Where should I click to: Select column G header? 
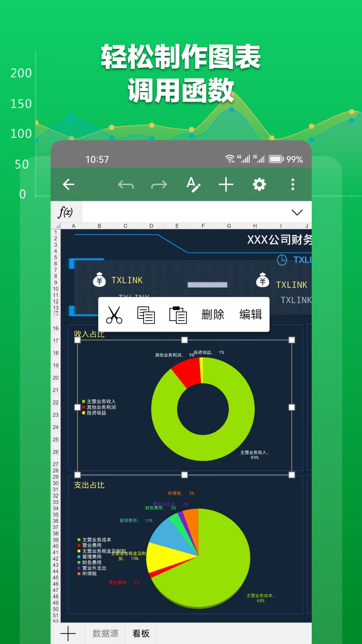(x=229, y=226)
